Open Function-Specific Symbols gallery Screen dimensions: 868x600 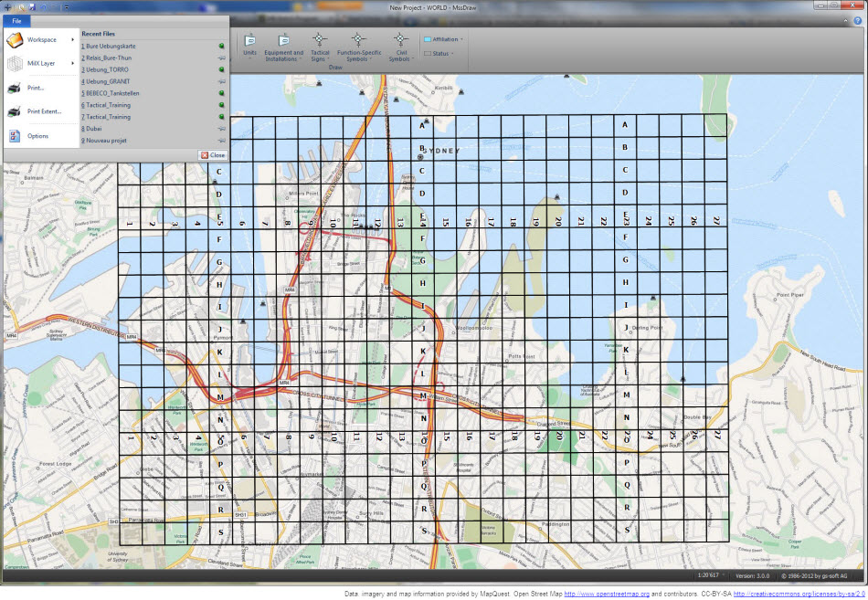tap(358, 40)
